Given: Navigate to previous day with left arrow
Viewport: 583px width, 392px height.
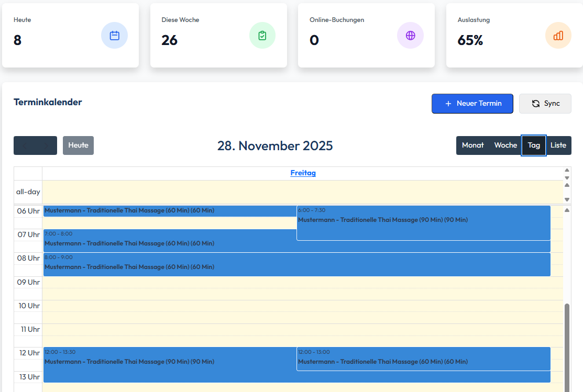Looking at the screenshot, I should 25,145.
